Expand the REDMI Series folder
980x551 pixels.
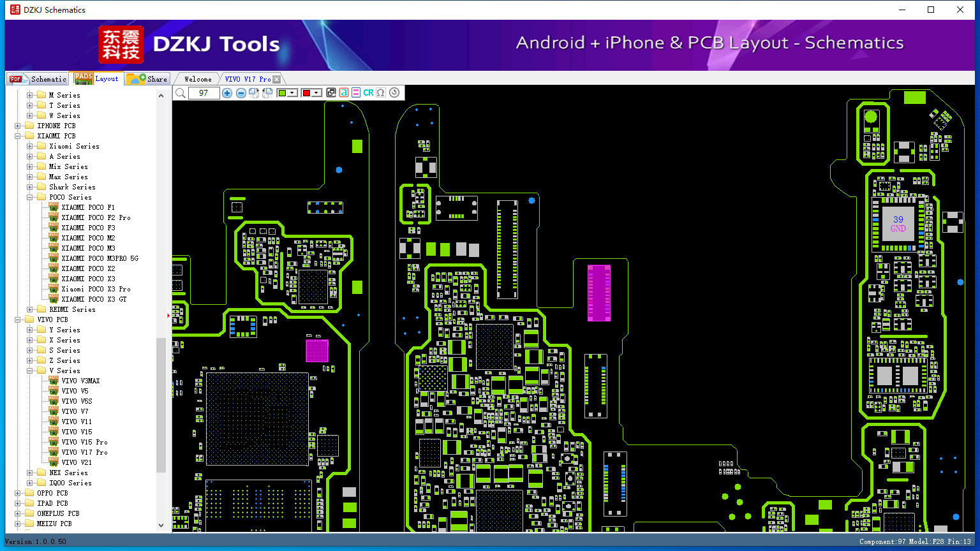(x=29, y=309)
